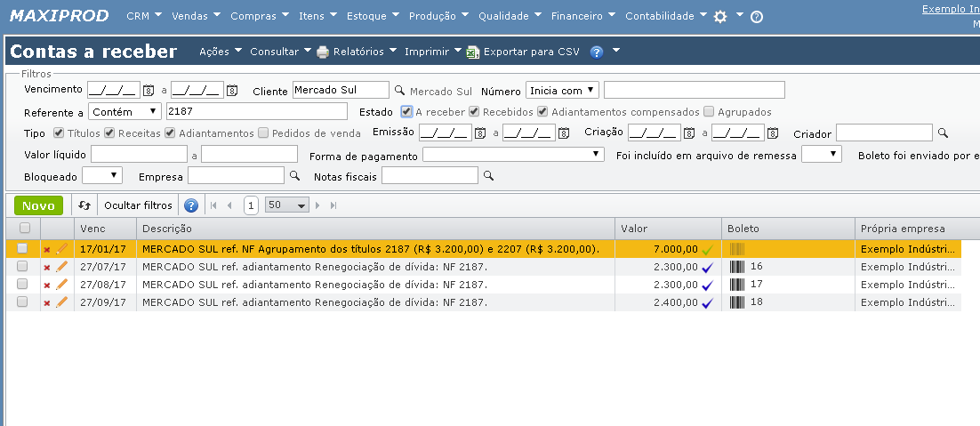Select all rows with header checkbox
The width and height of the screenshot is (980, 426).
click(24, 228)
